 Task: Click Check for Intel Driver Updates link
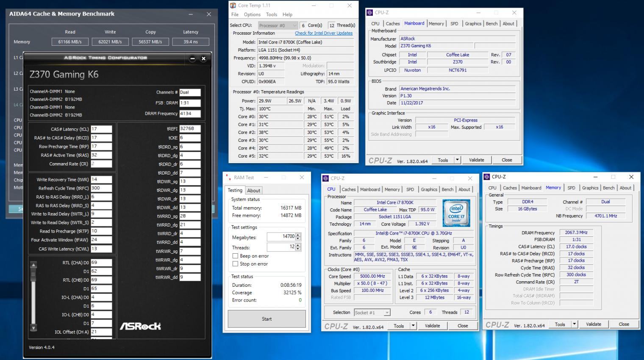(x=324, y=33)
